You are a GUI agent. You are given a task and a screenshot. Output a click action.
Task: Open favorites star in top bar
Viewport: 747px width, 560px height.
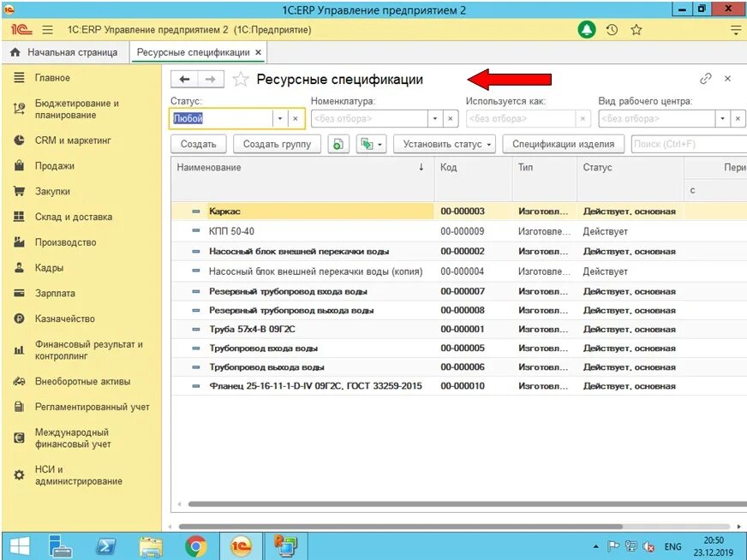coord(636,30)
